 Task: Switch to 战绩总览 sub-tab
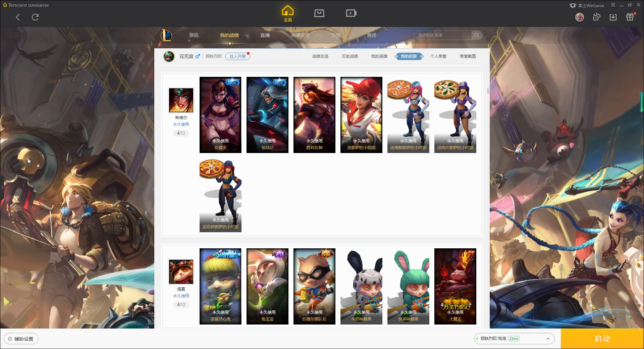(x=320, y=56)
